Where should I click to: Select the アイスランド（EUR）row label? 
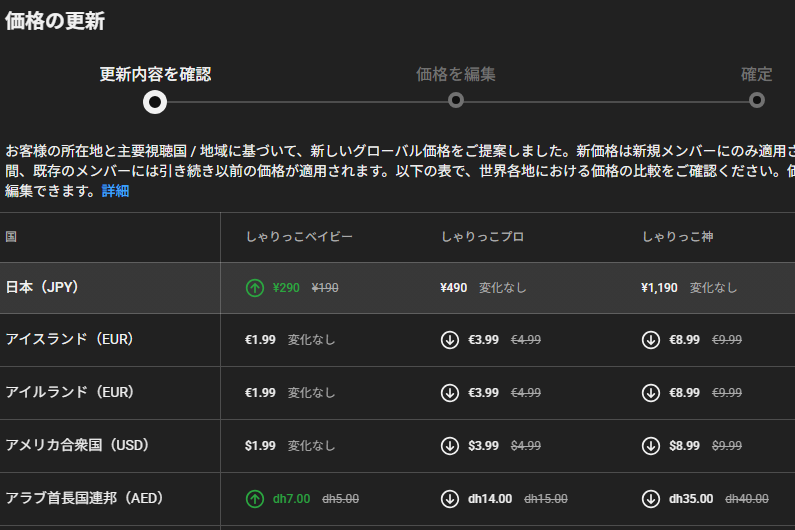tap(69, 339)
